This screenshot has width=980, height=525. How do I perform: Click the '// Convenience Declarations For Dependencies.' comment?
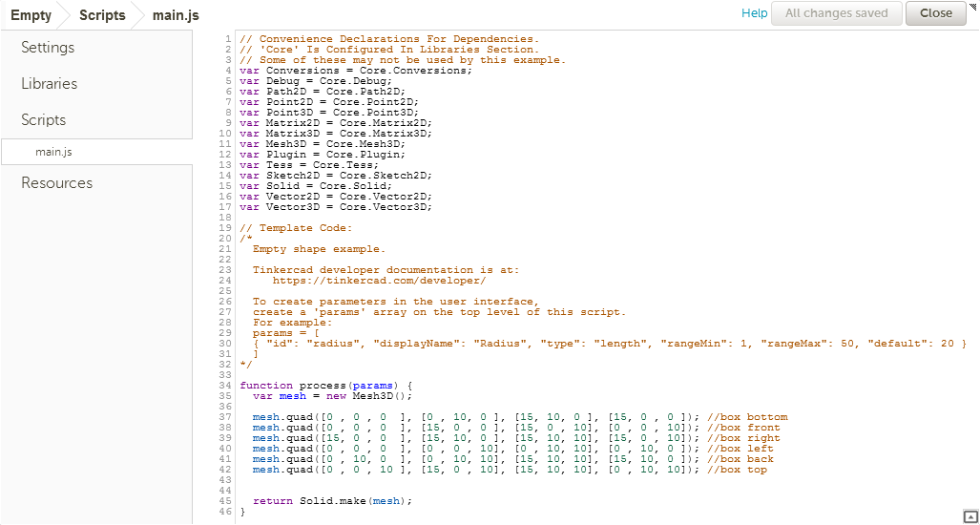389,39
